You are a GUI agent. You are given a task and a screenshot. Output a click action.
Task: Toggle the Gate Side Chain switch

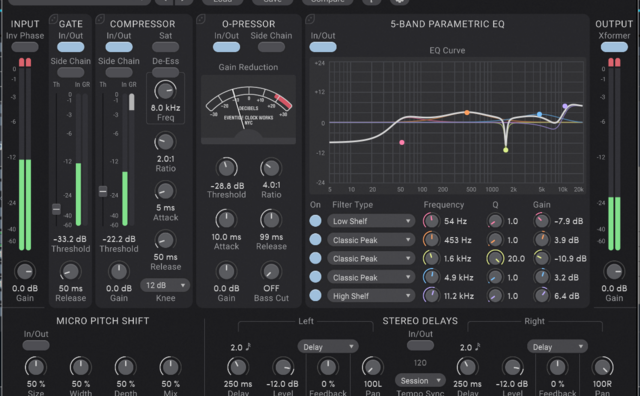[x=71, y=72]
